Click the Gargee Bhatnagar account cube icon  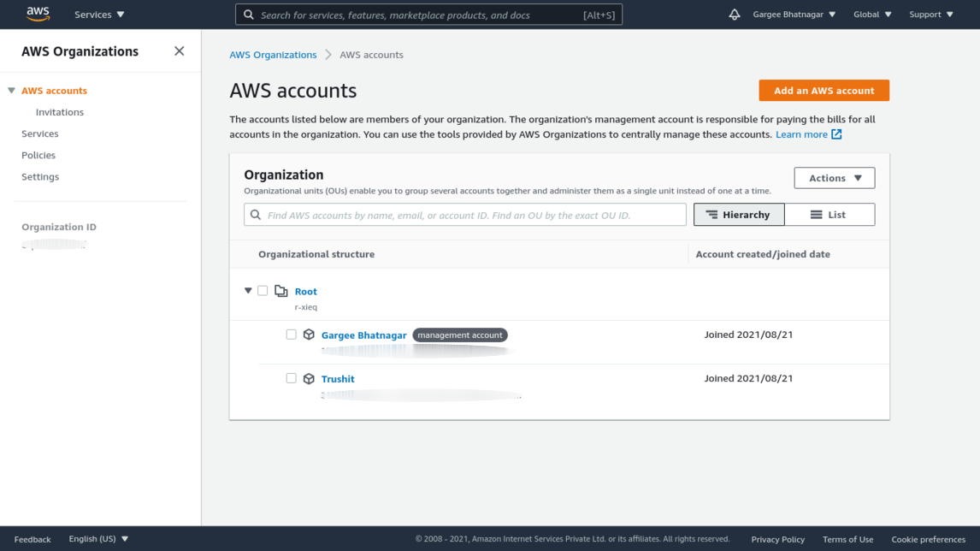pos(309,335)
